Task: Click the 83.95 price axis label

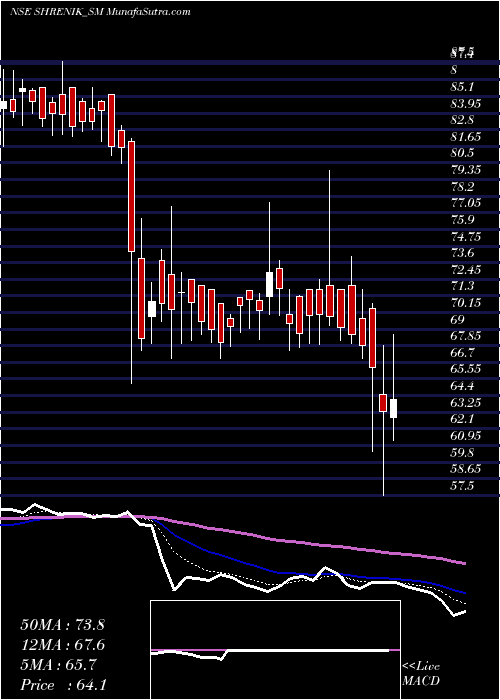Action: [466, 104]
